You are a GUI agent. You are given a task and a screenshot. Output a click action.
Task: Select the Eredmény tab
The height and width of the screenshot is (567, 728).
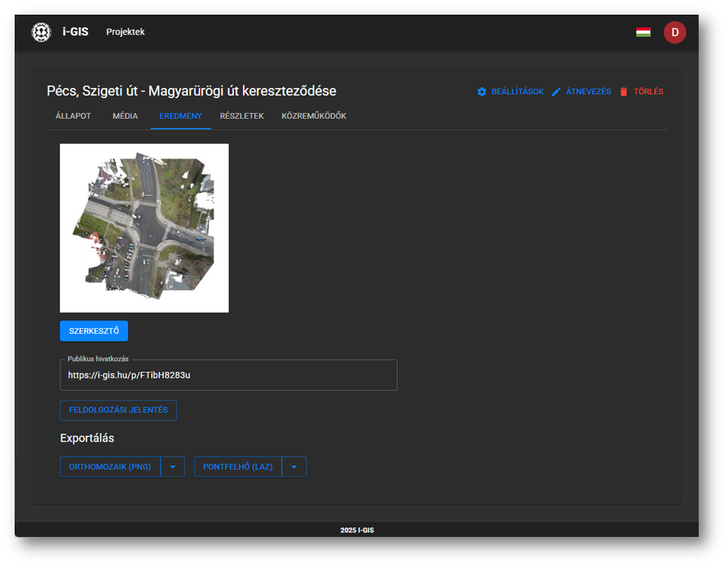[x=180, y=116]
